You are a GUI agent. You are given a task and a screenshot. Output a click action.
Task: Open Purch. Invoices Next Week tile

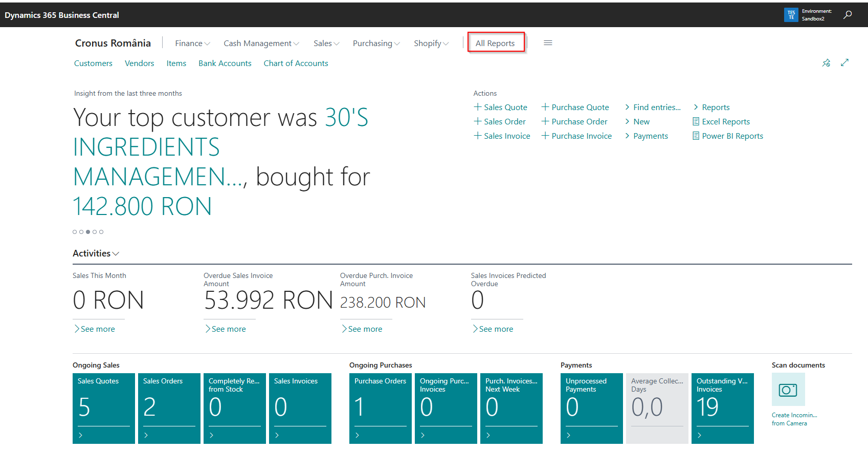click(x=511, y=409)
